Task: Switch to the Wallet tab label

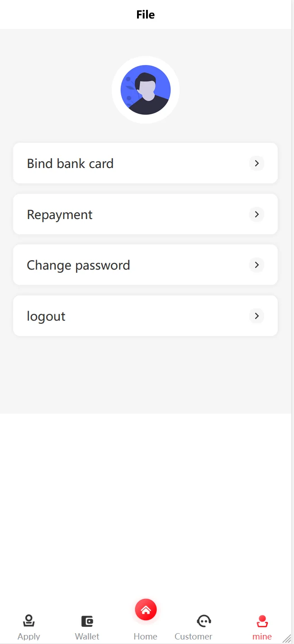Action: [x=87, y=636]
